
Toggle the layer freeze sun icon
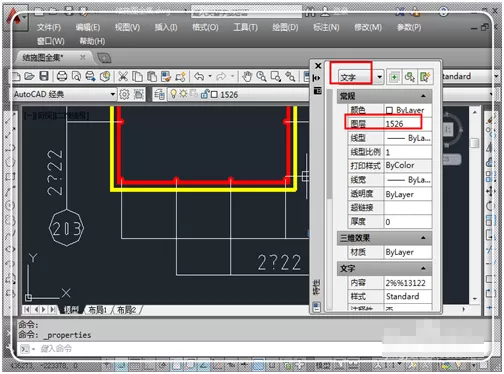click(183, 94)
